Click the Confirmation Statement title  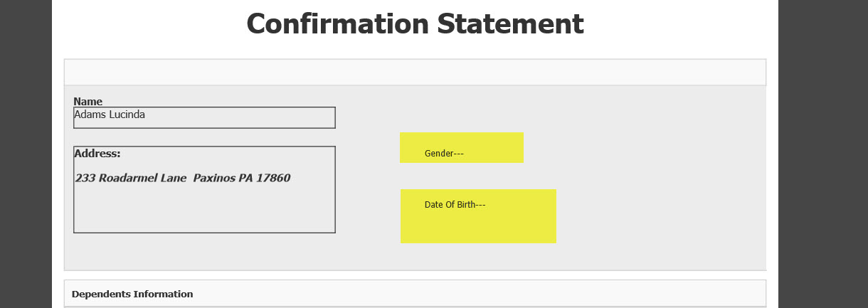(x=415, y=23)
